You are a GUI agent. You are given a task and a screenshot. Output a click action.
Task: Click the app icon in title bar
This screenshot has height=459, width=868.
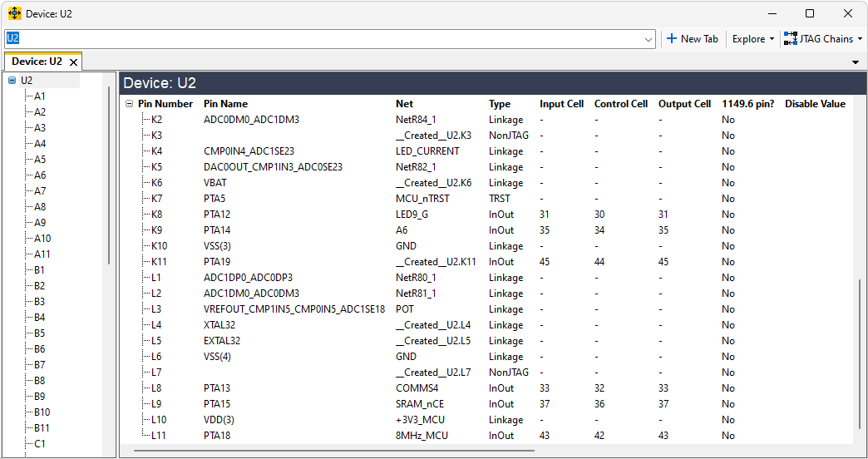(x=14, y=13)
